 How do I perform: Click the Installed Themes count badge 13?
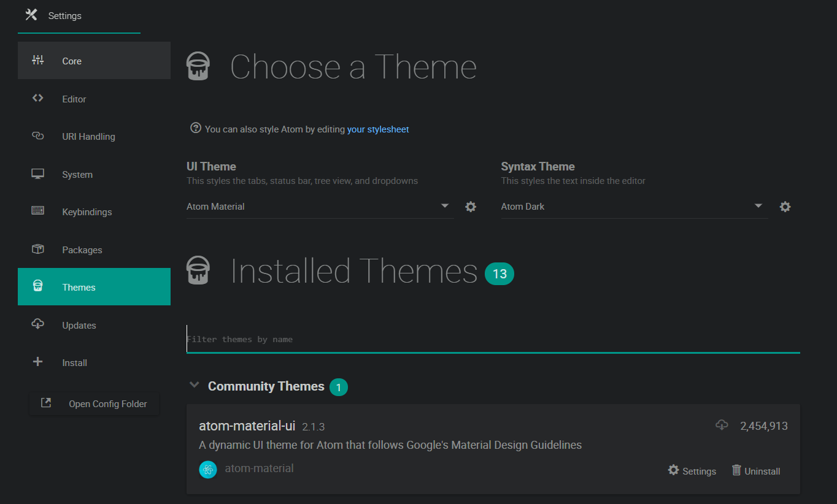[x=499, y=273]
